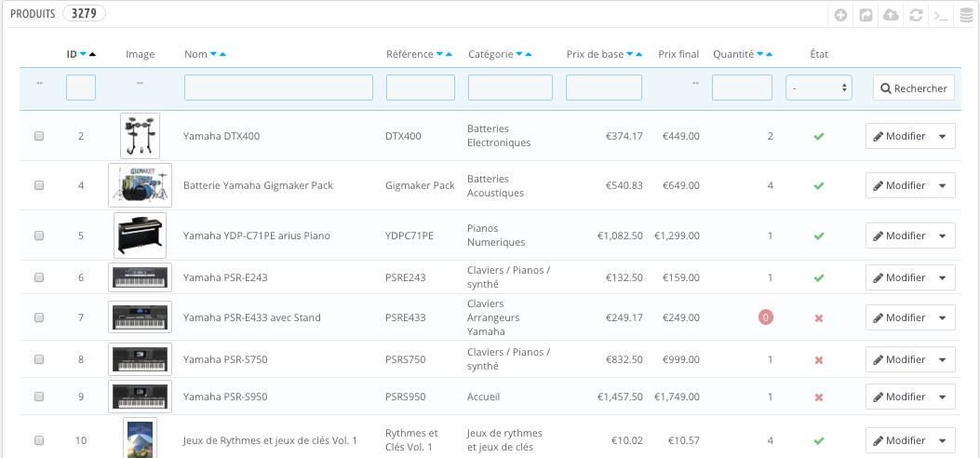Expand Modifier dropdown arrow for Gigmaker Pack
This screenshot has height=458, width=980.
coord(943,185)
